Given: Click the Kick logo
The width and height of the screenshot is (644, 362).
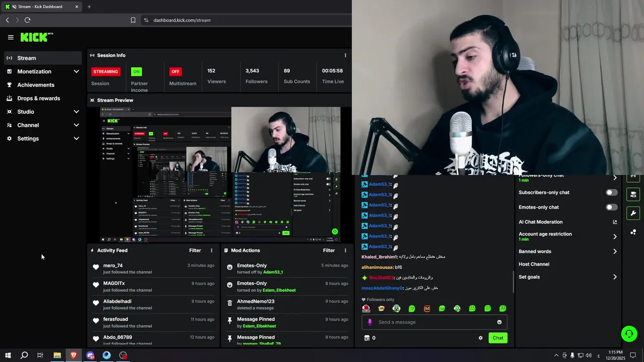Looking at the screenshot, I should (x=37, y=37).
